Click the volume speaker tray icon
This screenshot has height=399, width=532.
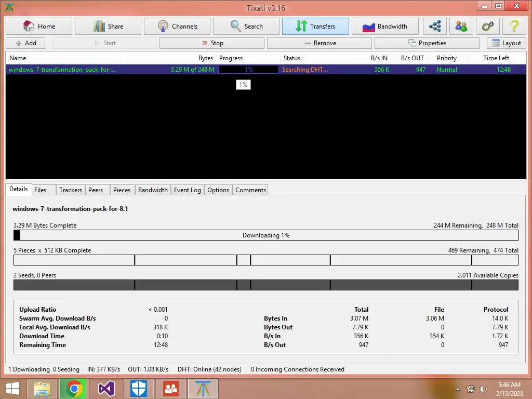[483, 389]
